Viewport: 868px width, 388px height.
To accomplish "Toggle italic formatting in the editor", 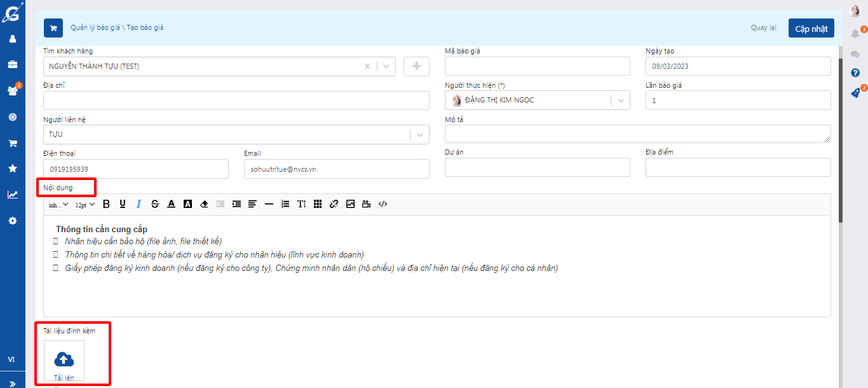I will click(x=139, y=204).
